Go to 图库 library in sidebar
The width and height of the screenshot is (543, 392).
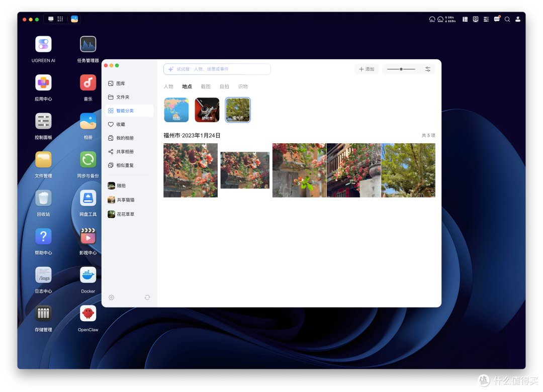click(130, 83)
